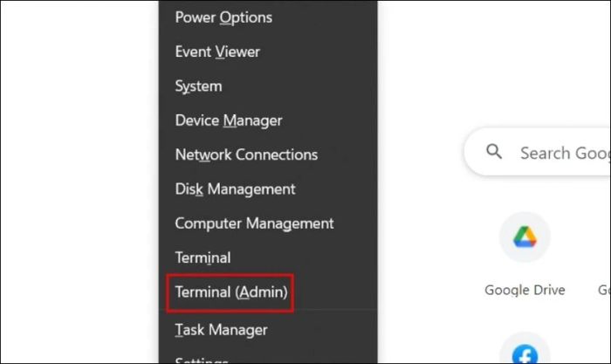Open the Google Drive shortcut icon
The width and height of the screenshot is (611, 364).
click(525, 237)
